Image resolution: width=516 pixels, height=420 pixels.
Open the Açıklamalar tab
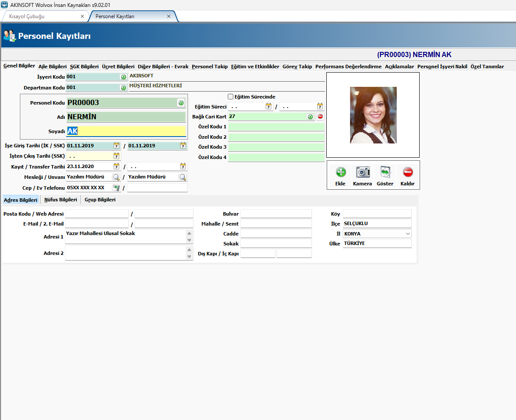(399, 67)
